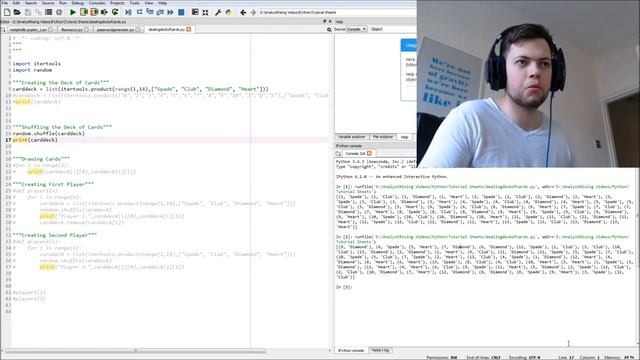Open the Debug menu

[78, 3]
